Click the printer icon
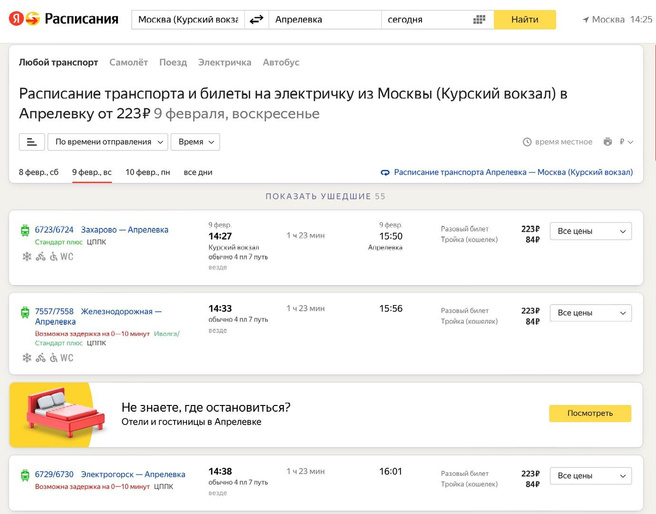 pyautogui.click(x=607, y=142)
